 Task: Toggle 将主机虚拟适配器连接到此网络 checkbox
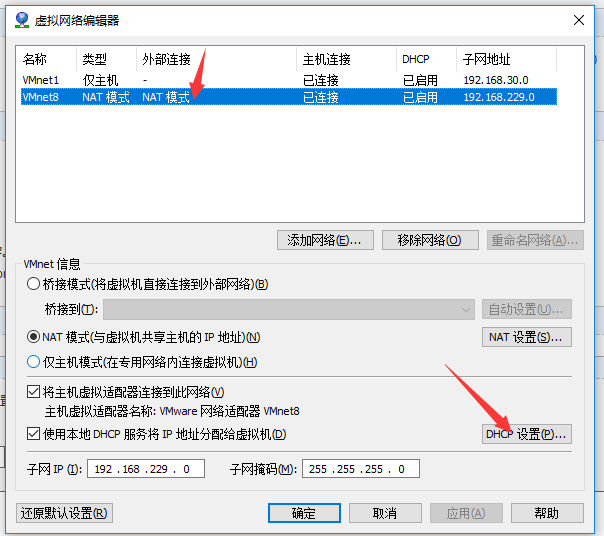click(x=34, y=392)
